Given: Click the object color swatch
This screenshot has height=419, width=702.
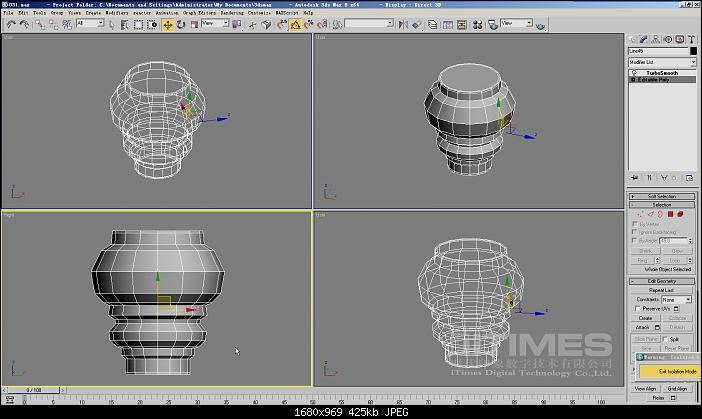Looking at the screenshot, I should click(692, 50).
